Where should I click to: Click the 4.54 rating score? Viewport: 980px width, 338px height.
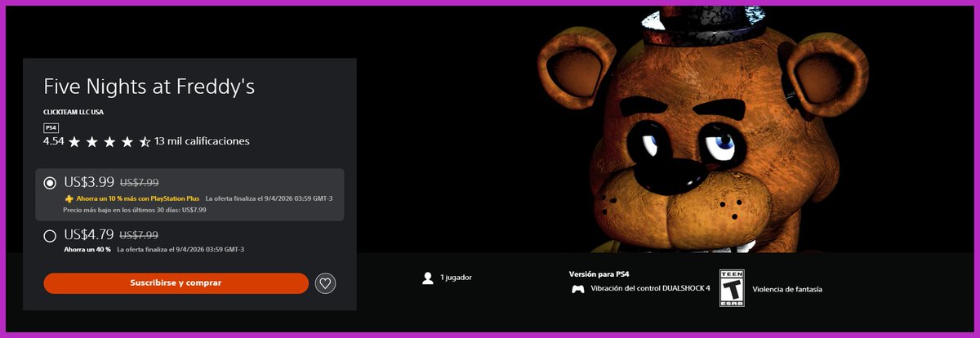[x=53, y=141]
